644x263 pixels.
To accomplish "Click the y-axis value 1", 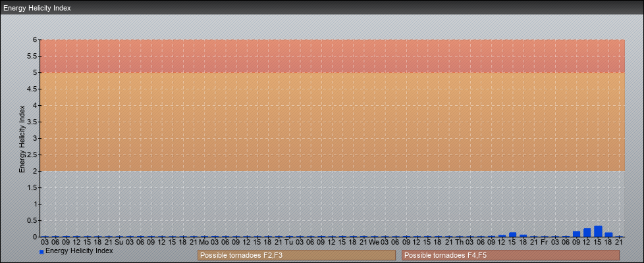I will coord(36,204).
